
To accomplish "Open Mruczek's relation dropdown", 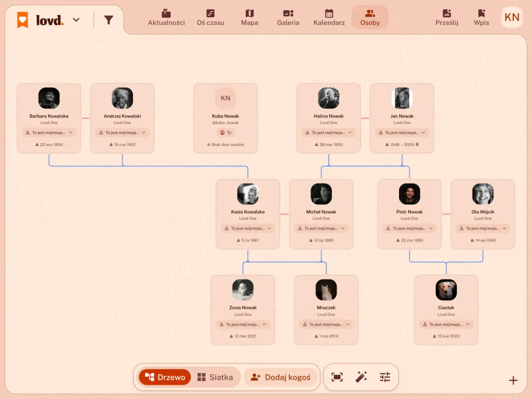I will tap(326, 324).
